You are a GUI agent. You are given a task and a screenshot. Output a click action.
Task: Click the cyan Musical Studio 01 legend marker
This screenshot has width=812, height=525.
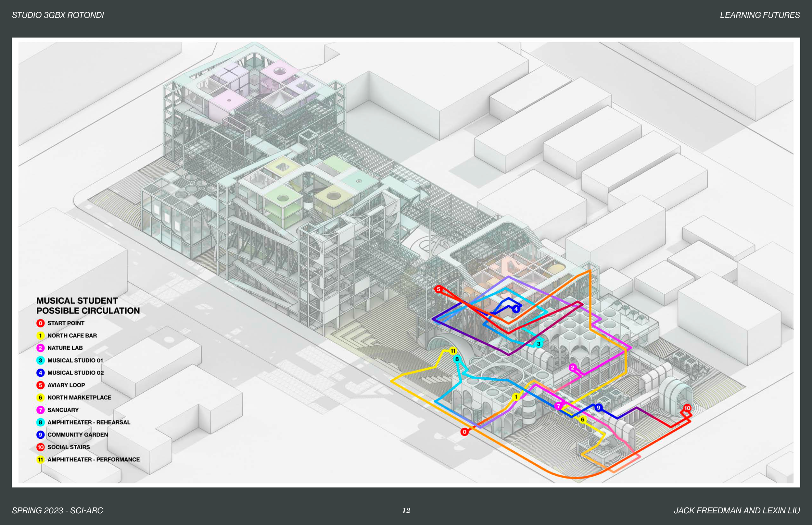click(40, 360)
